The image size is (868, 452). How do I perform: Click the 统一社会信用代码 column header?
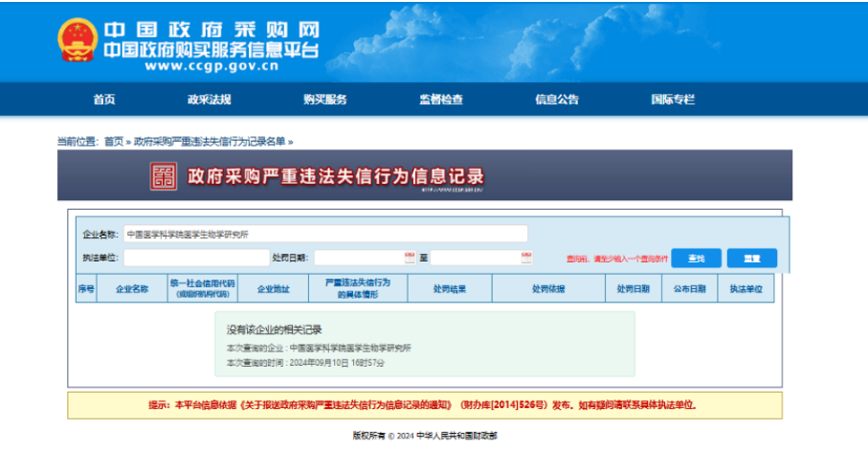point(203,288)
